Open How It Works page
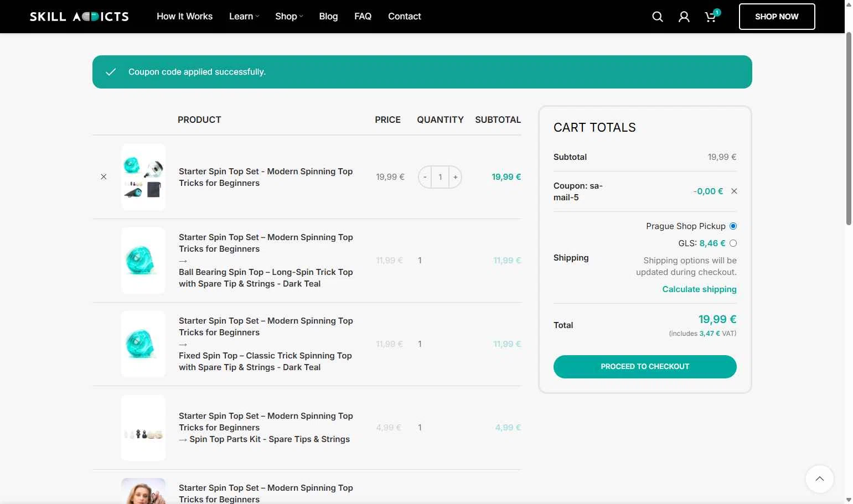The height and width of the screenshot is (504, 853). click(184, 17)
